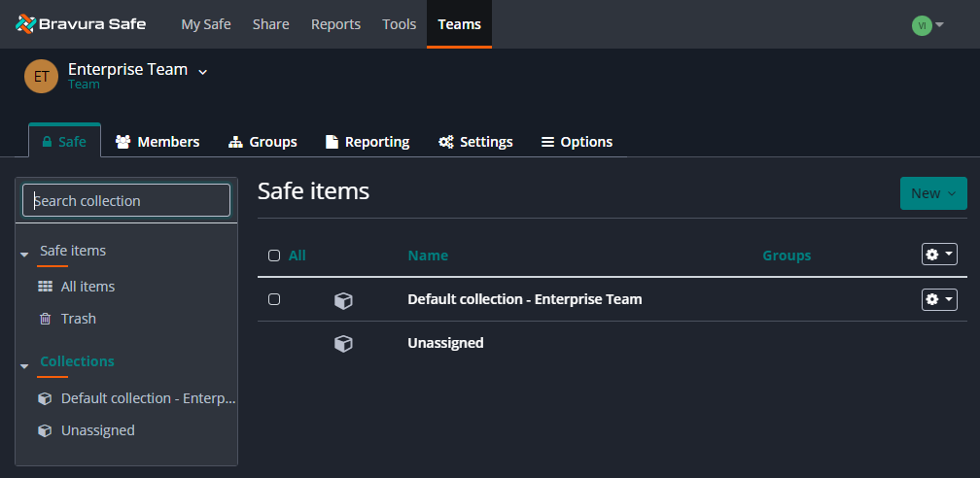Click the Groups hierarchy icon

click(235, 142)
